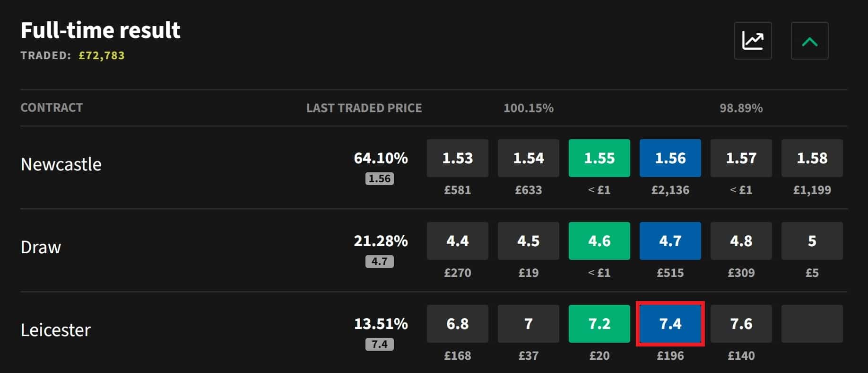Select Newcastle back price 1.55
The height and width of the screenshot is (373, 868).
click(x=599, y=158)
